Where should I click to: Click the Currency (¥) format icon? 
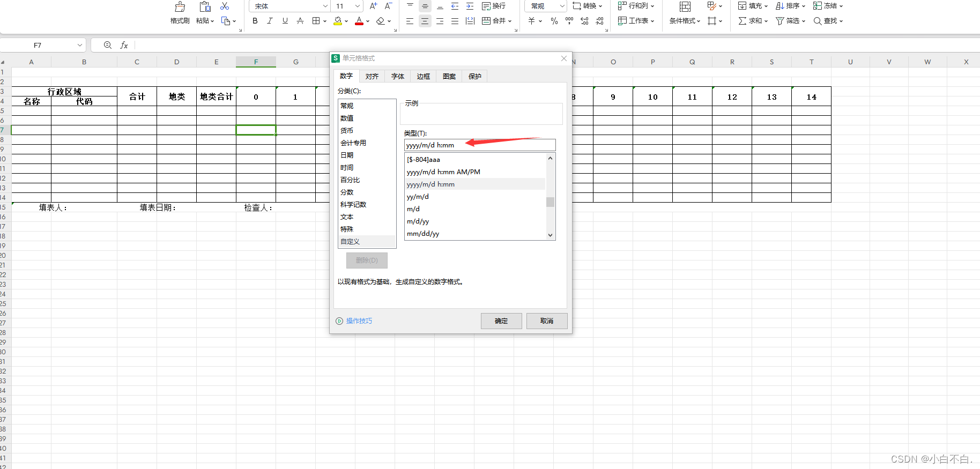532,21
